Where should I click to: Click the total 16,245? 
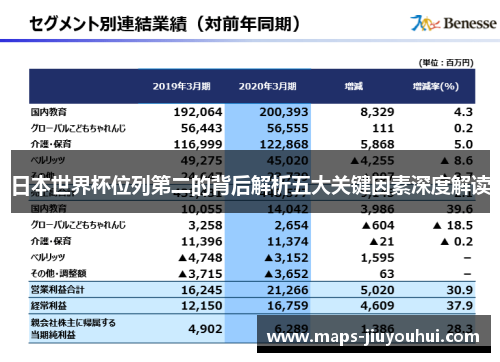point(202,290)
